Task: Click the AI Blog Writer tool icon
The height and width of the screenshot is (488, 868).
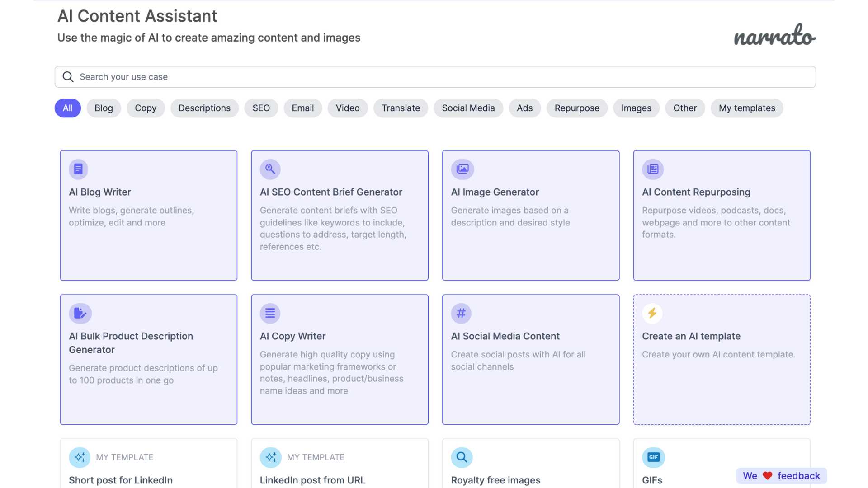Action: pyautogui.click(x=78, y=169)
